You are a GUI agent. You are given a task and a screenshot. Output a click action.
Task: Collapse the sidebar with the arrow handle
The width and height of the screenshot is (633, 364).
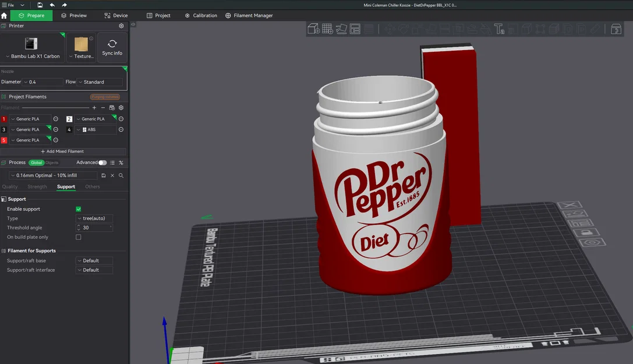pyautogui.click(x=133, y=24)
